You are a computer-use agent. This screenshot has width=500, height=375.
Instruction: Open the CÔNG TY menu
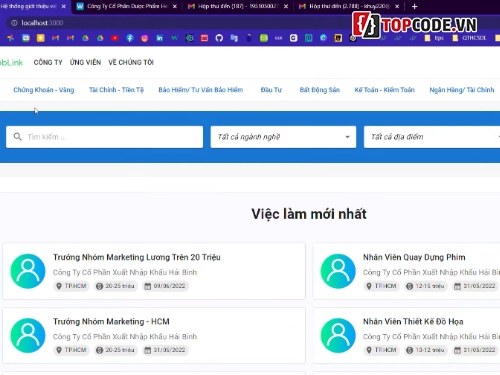tap(48, 62)
